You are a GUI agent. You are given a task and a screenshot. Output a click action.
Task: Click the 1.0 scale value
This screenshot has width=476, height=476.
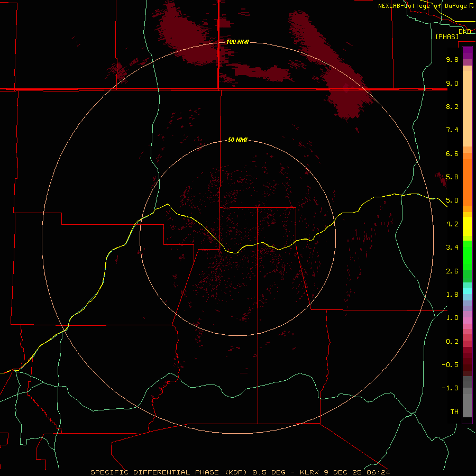click(452, 318)
